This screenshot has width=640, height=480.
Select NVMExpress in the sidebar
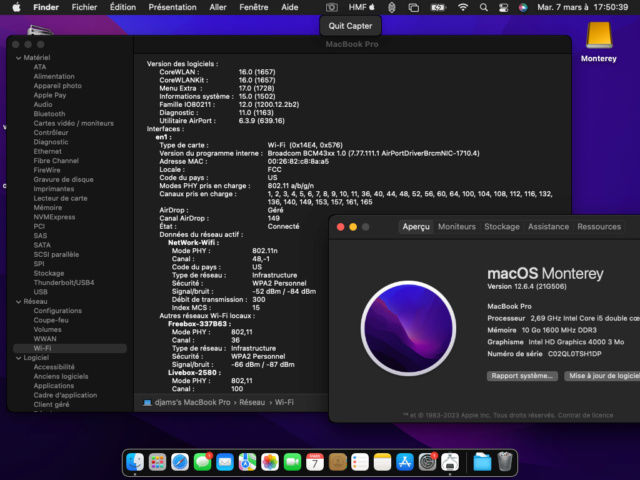[54, 217]
